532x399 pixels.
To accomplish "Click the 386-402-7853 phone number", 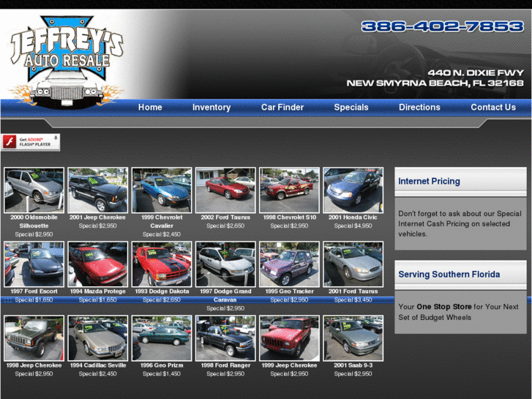I will pyautogui.click(x=443, y=26).
